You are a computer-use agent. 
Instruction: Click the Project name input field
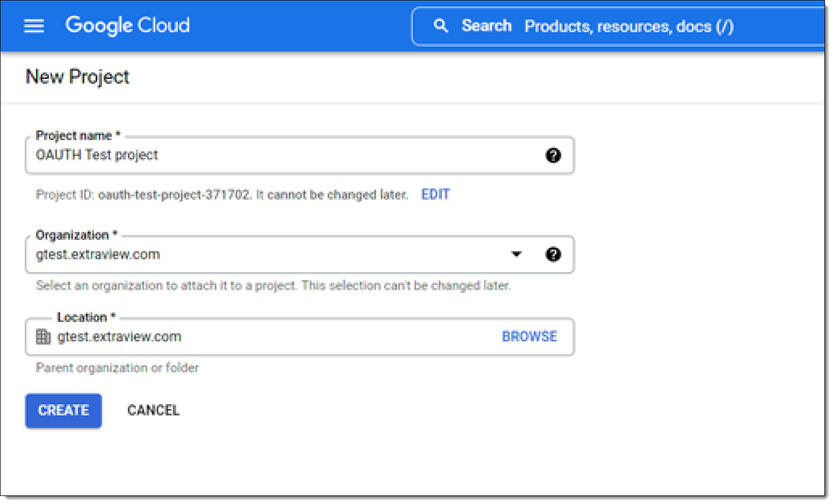point(300,155)
